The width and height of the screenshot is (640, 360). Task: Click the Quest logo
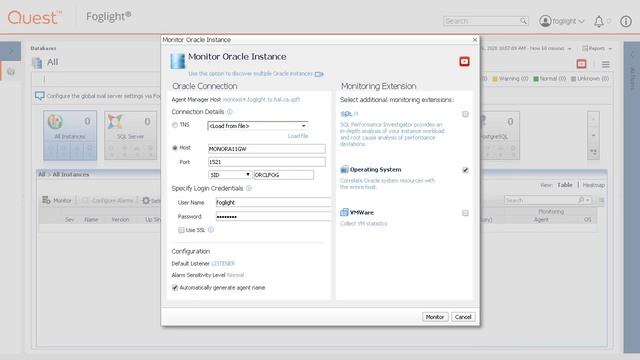35,18
